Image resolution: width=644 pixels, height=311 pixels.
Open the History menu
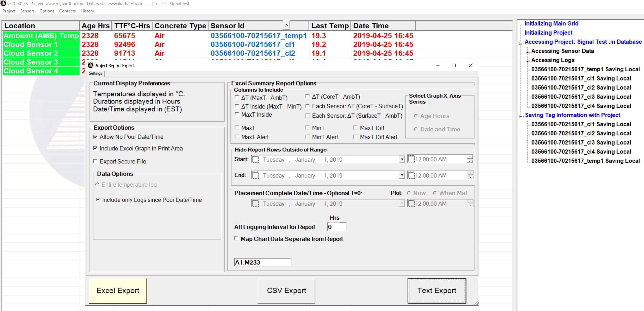coord(87,11)
